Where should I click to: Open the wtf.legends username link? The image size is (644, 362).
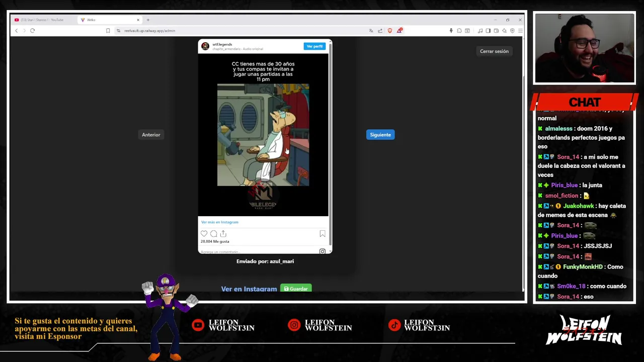click(222, 44)
